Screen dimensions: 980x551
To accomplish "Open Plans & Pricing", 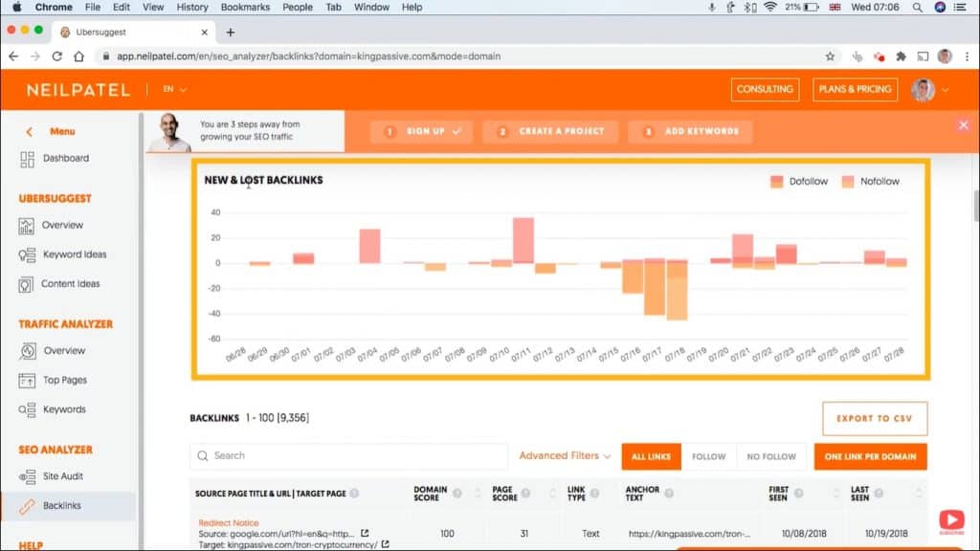I will click(x=855, y=89).
